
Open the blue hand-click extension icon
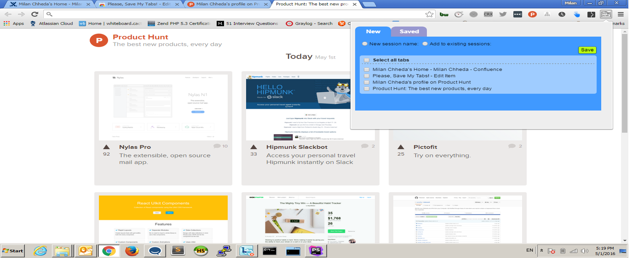577,14
